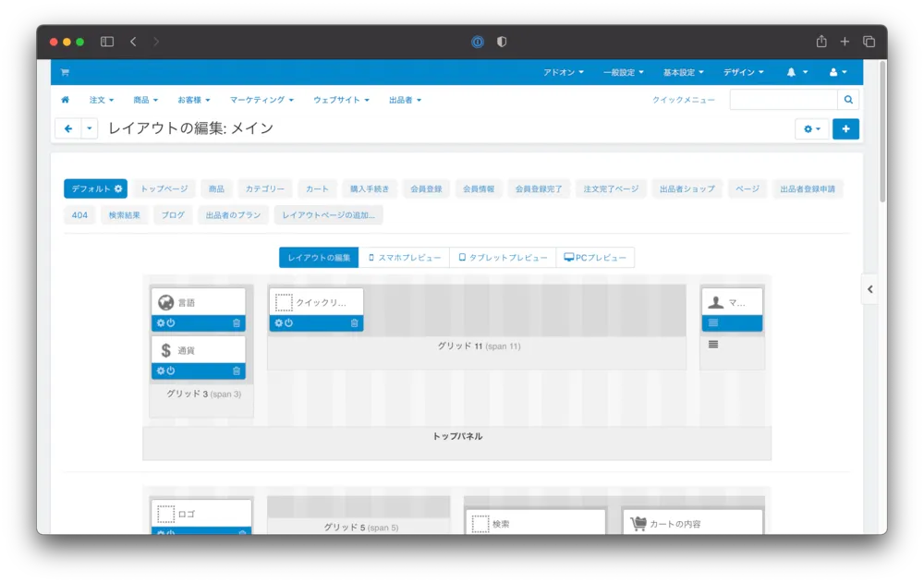
Task: Open settings gear for 言語 block
Action: point(161,323)
